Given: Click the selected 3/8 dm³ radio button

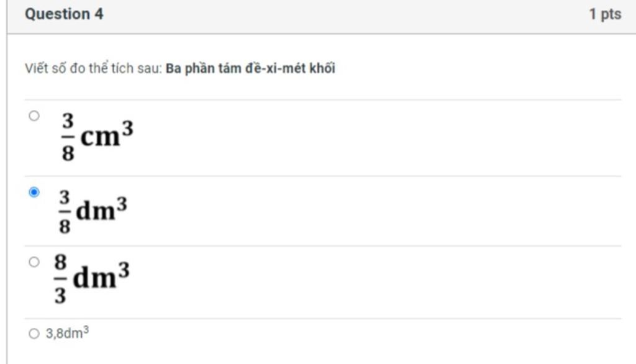Looking at the screenshot, I should tap(34, 192).
